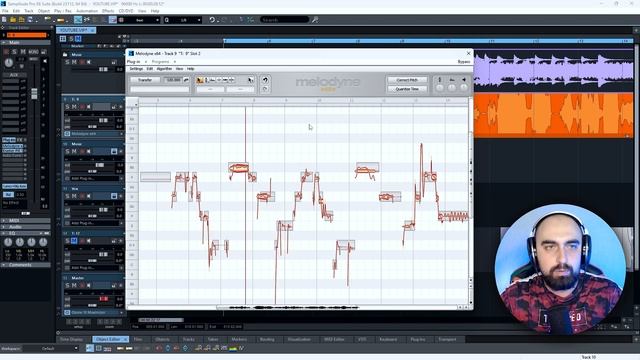The image size is (640, 360).
Task: Switch to the Visualization tab
Action: [299, 339]
